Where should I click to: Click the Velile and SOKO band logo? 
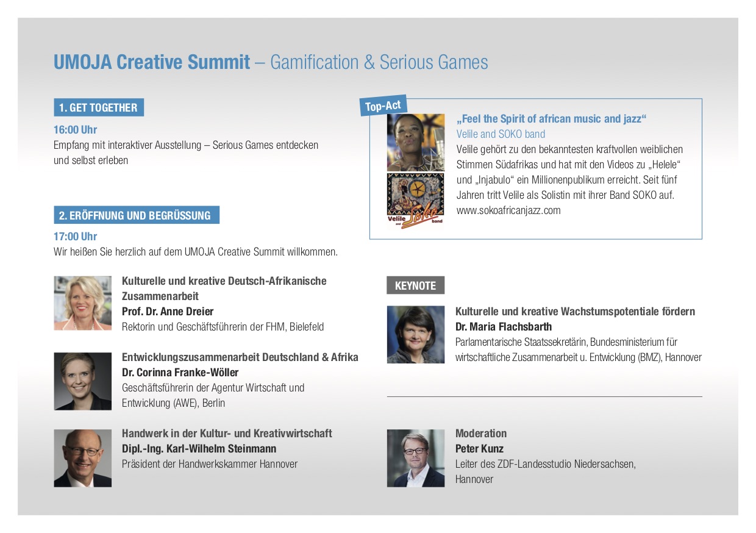coord(416,199)
